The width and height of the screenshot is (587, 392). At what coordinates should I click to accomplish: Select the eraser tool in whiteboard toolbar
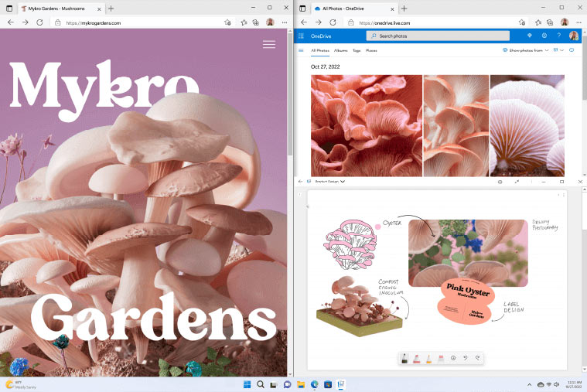(x=440, y=358)
